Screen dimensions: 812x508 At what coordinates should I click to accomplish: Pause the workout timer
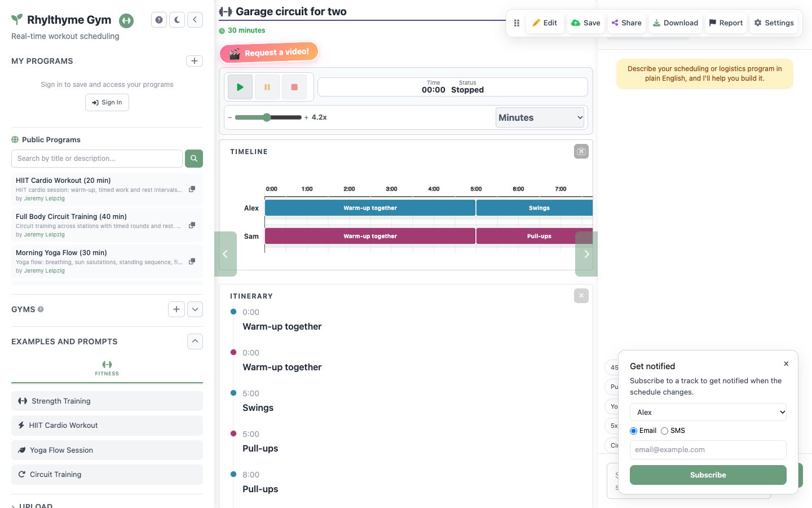click(x=267, y=87)
